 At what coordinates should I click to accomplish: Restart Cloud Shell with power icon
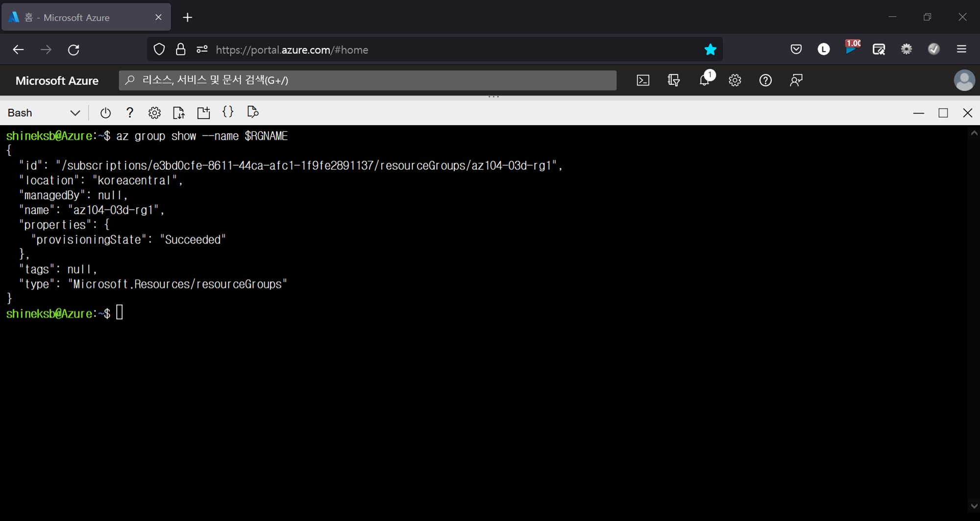click(x=105, y=113)
